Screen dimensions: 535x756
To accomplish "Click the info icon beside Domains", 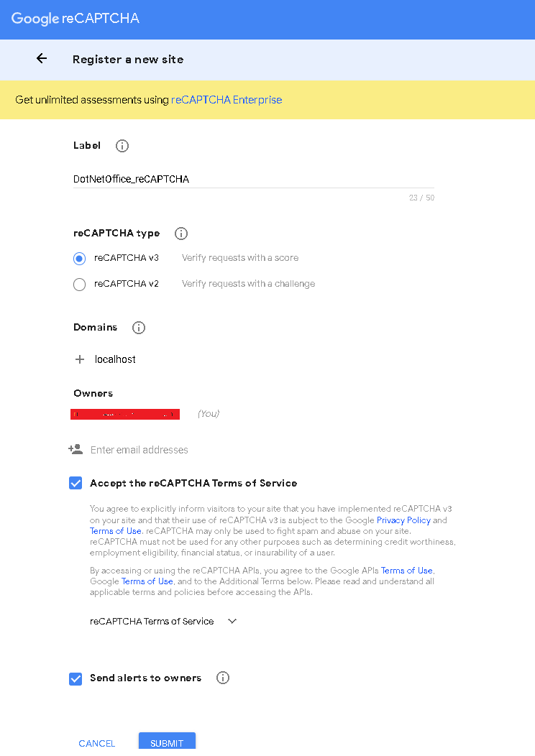I will point(139,328).
